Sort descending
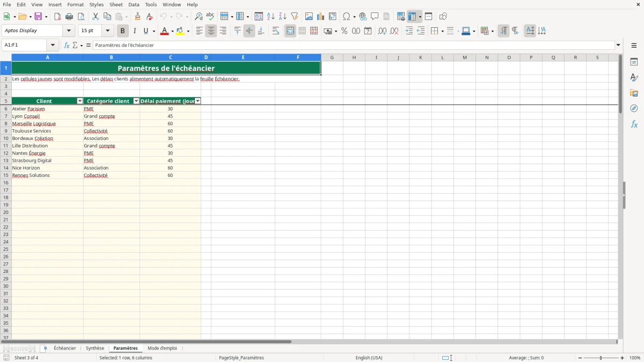644x362 pixels. (x=283, y=17)
